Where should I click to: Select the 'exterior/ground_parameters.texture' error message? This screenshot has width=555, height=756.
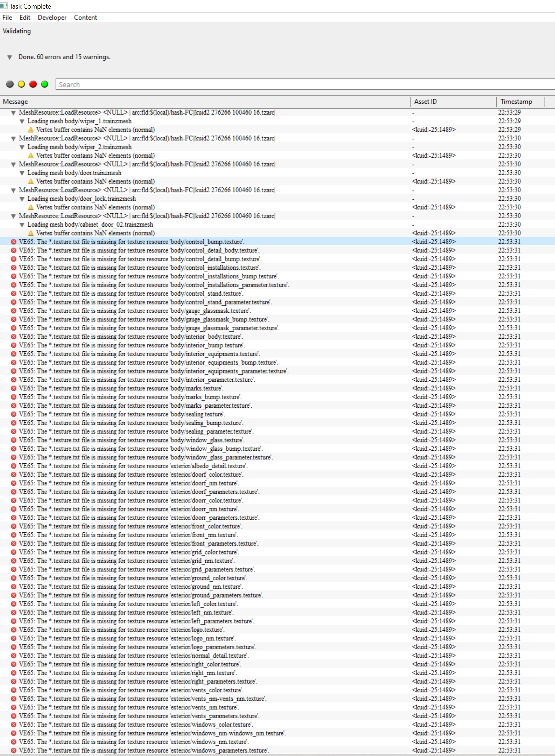point(141,595)
